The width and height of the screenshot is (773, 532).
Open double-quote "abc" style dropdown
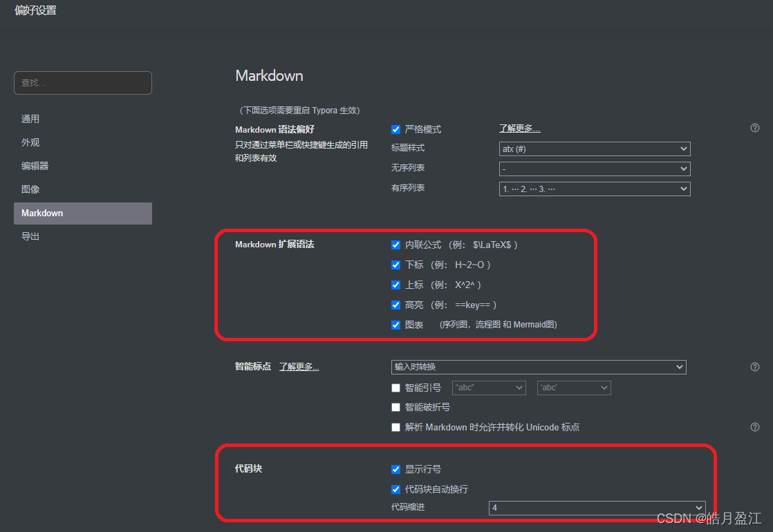point(489,388)
